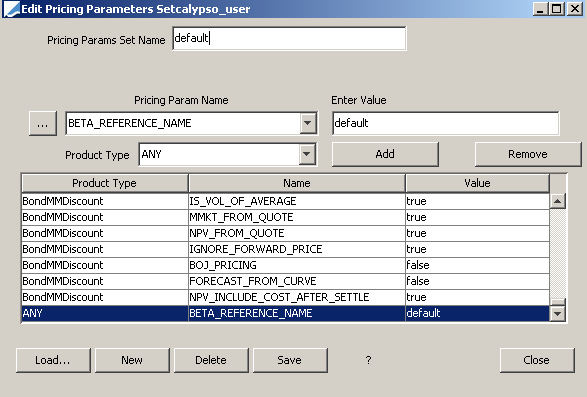Screen dimensions: 587x397
Task: Click true value in NPV_INCLUDE_COST_AFTER_SETTLE row
Action: coord(477,297)
